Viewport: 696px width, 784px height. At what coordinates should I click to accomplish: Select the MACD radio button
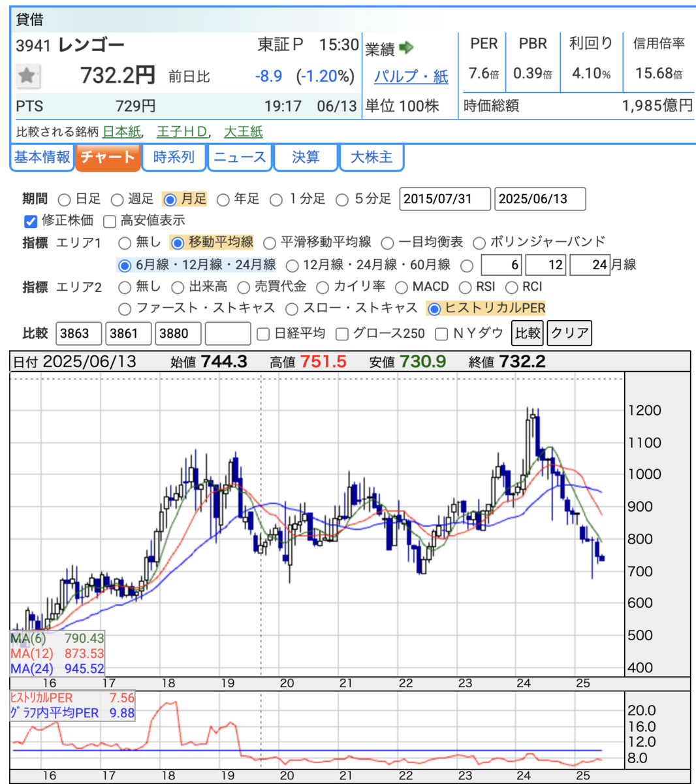coord(402,287)
